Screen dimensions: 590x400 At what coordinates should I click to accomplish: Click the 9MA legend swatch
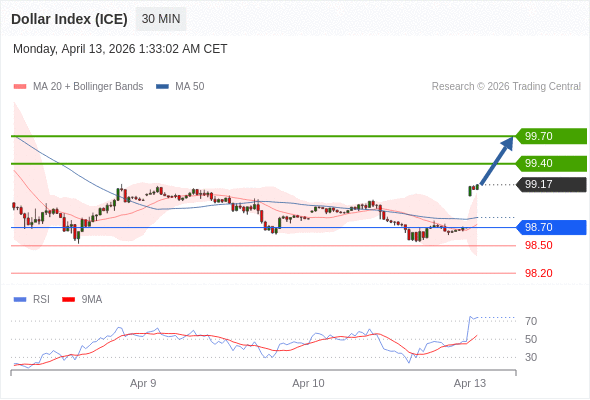pyautogui.click(x=68, y=300)
